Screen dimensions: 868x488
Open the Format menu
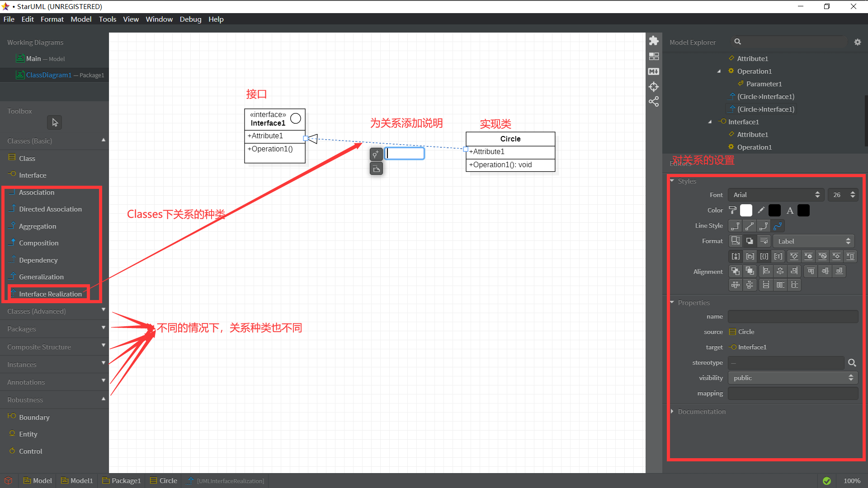(52, 19)
